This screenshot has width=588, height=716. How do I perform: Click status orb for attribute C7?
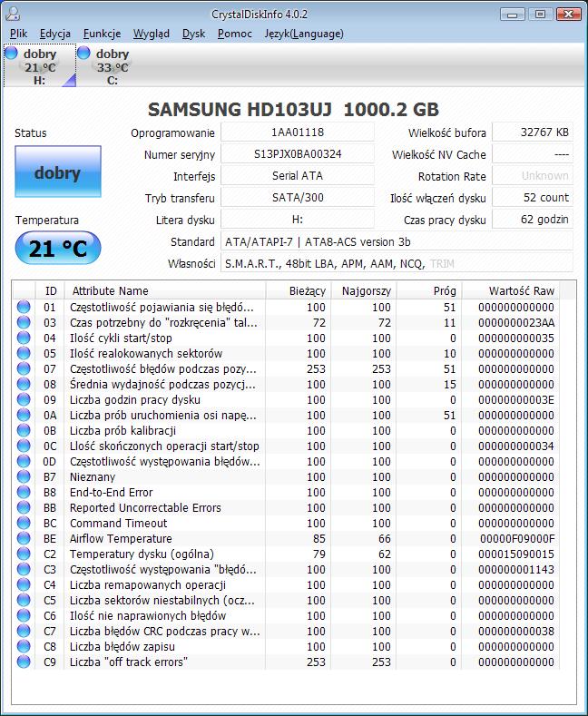coord(24,631)
